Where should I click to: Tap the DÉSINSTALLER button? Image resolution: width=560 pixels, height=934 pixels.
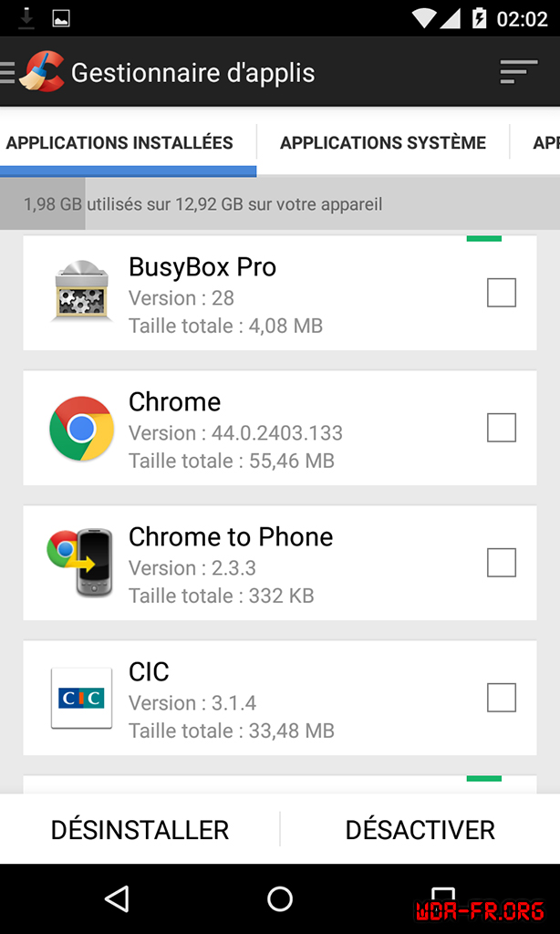pyautogui.click(x=140, y=830)
